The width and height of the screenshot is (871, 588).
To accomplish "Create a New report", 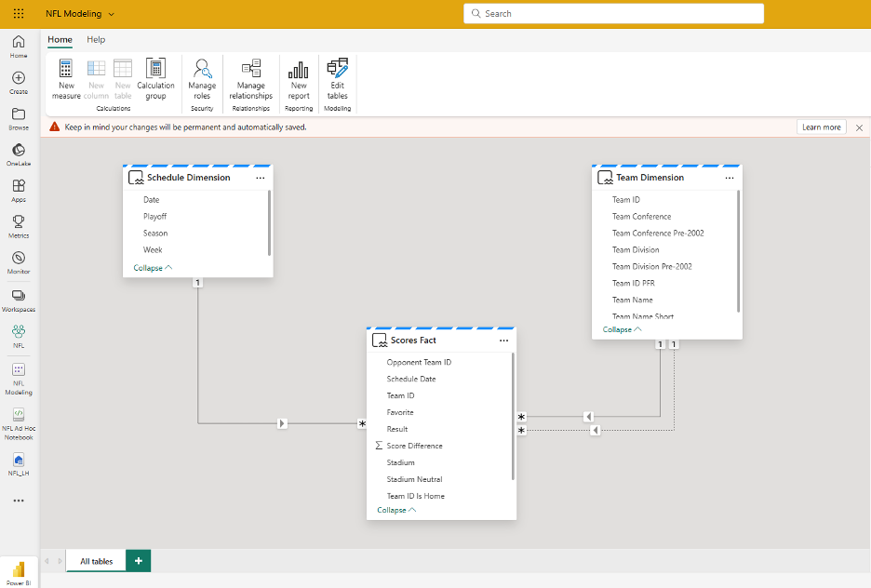I will pyautogui.click(x=299, y=79).
